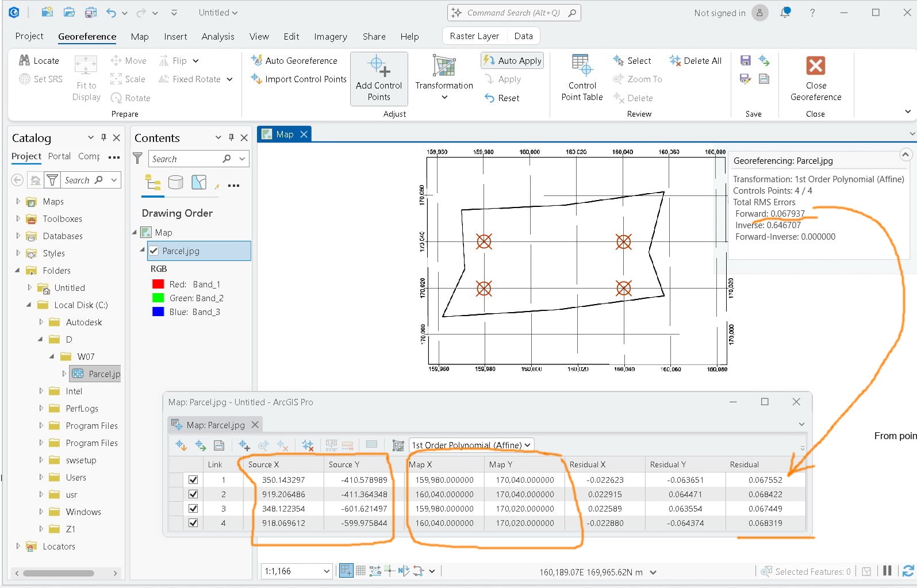Open the Georeference ribbon tab

87,36
